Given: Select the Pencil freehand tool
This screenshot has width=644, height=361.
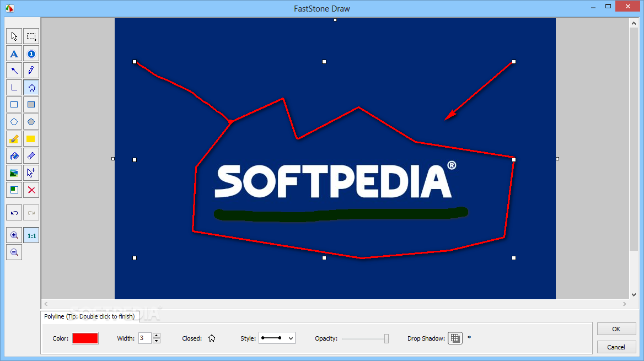Looking at the screenshot, I should point(31,71).
